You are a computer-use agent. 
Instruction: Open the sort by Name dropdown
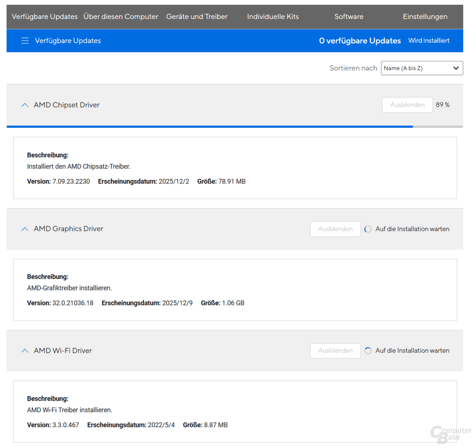(x=422, y=68)
